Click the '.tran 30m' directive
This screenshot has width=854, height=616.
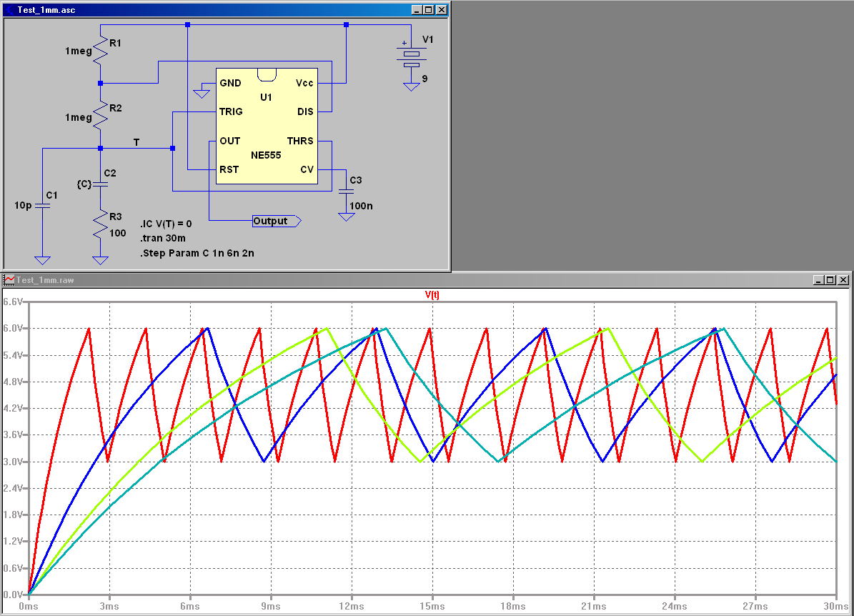click(163, 238)
